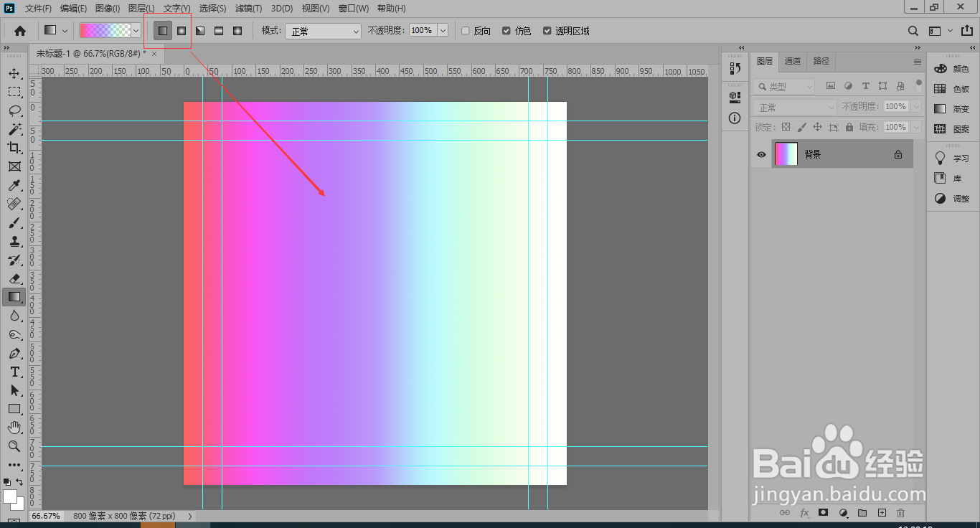Click the foreground color swatch
The height and width of the screenshot is (528, 980).
[x=10, y=496]
